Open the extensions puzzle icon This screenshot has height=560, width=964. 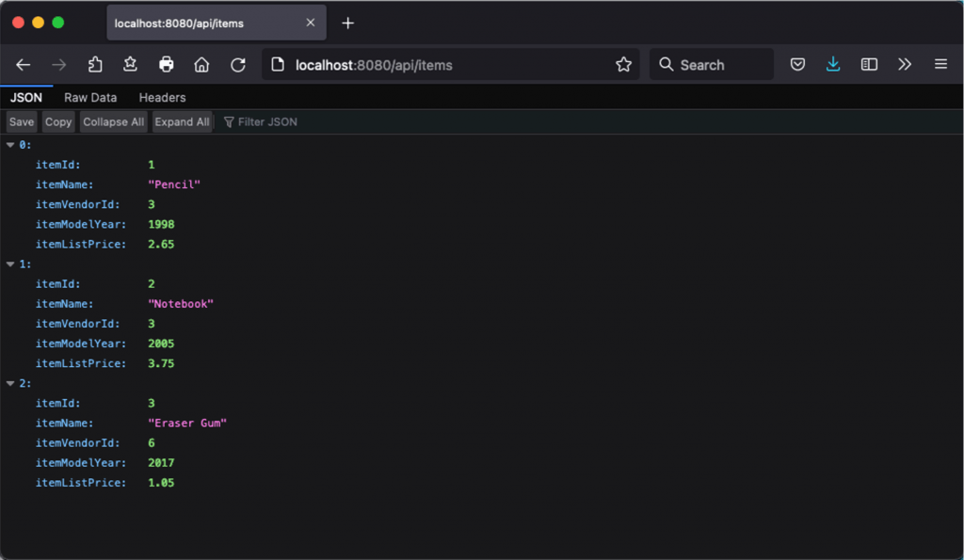pos(95,65)
